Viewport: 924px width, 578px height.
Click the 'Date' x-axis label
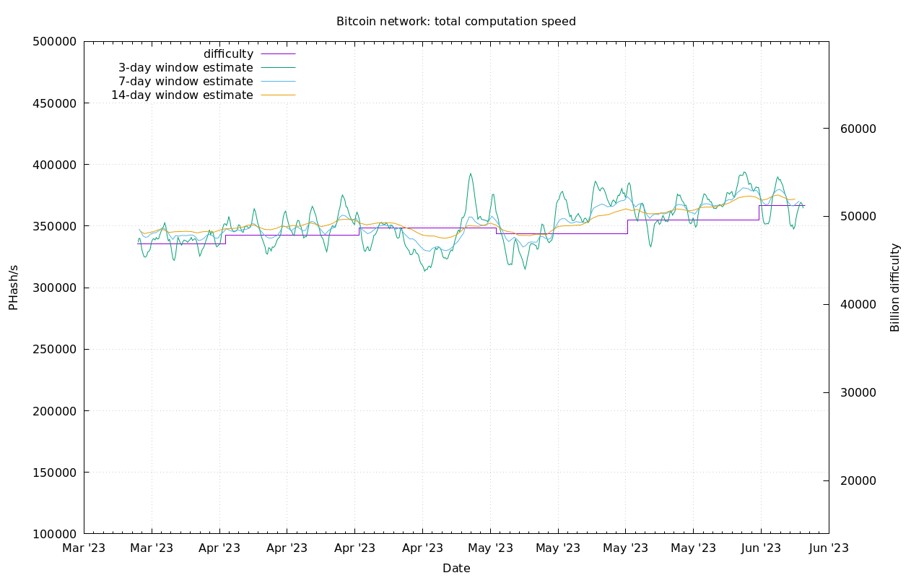(x=456, y=569)
